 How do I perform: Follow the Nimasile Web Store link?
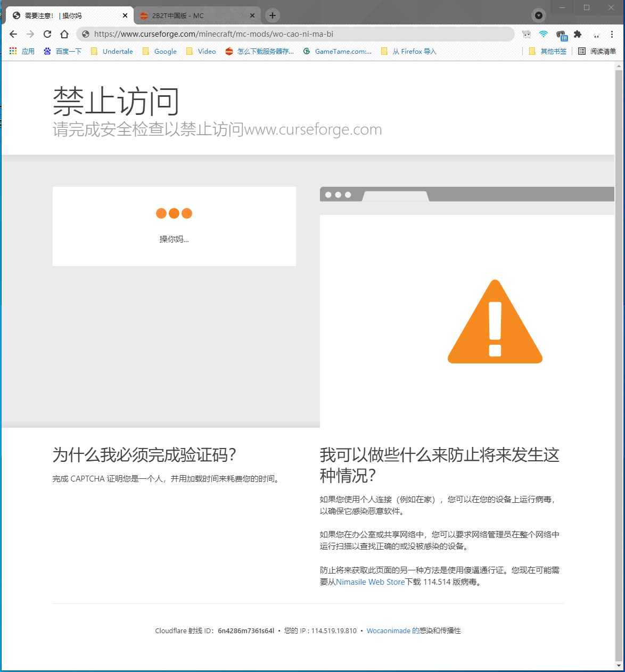click(370, 582)
